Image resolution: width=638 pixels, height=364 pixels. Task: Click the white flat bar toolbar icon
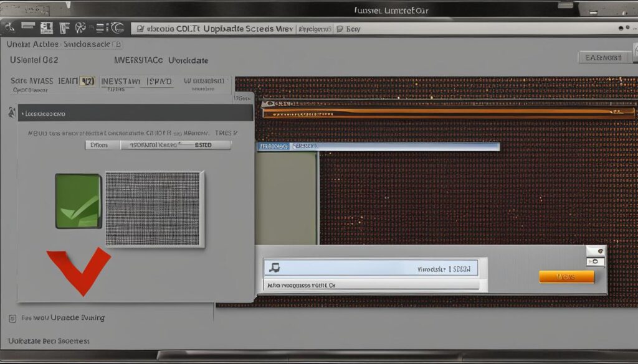[x=27, y=26]
